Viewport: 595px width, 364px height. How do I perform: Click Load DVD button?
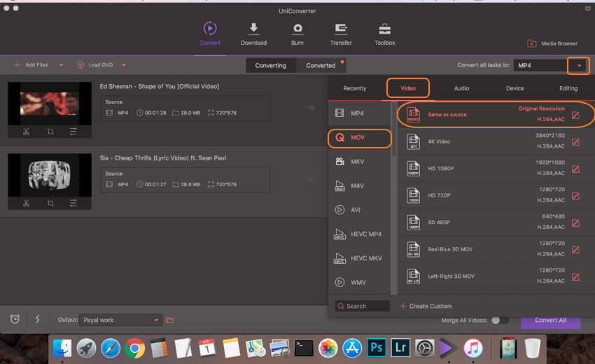pos(95,65)
